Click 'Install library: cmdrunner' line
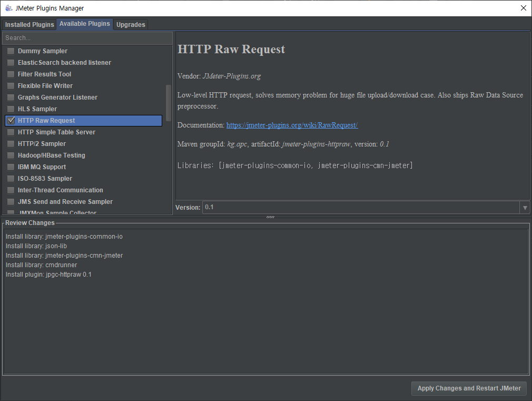Image resolution: width=532 pixels, height=401 pixels. [x=42, y=265]
